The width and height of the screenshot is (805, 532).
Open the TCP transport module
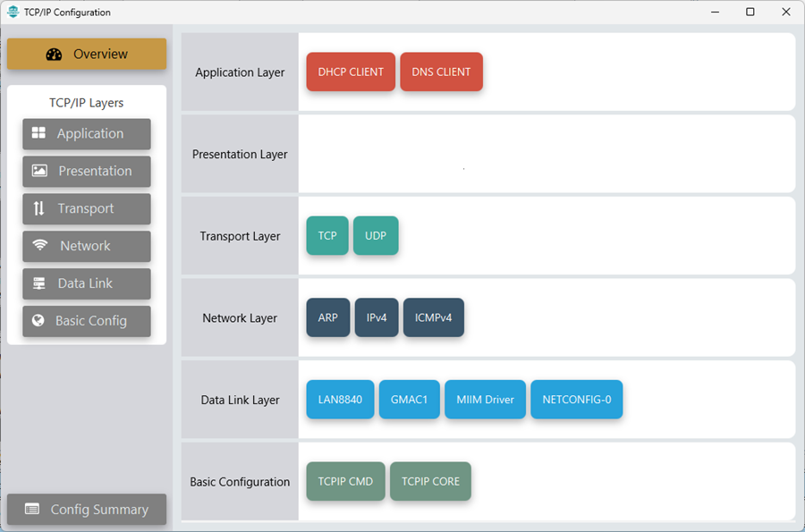(x=327, y=236)
